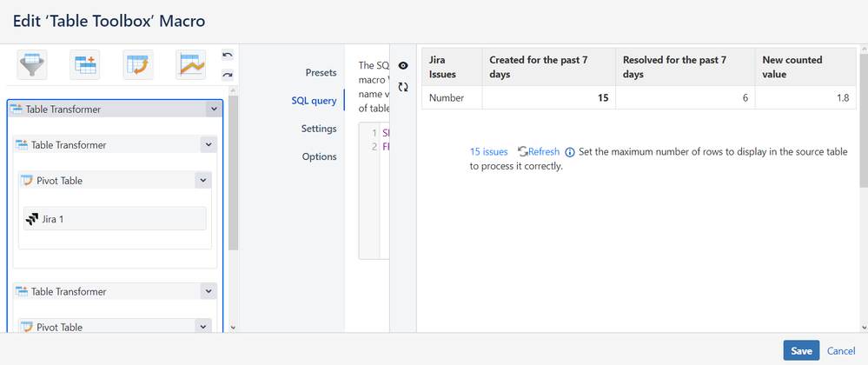Click the Jira 1 macro icon

pos(32,219)
